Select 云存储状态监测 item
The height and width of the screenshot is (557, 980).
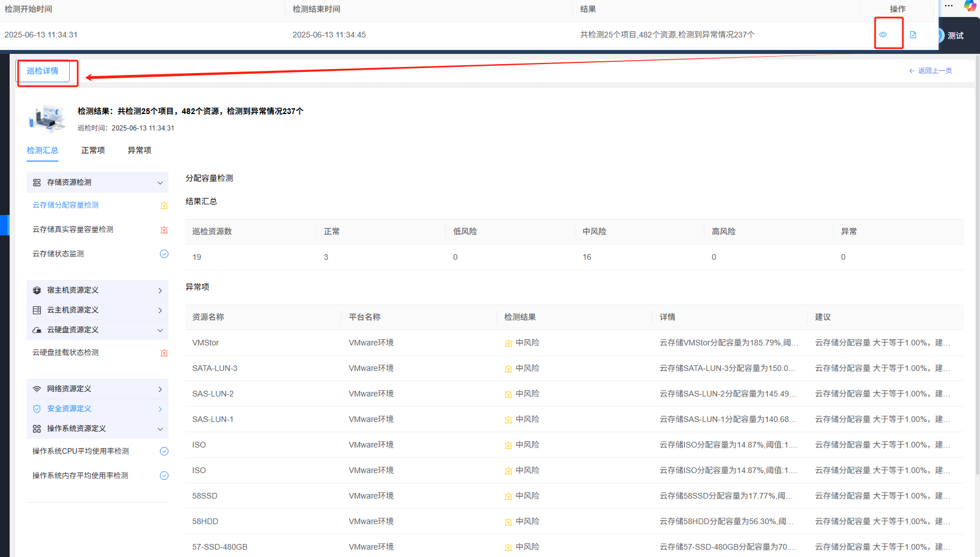tap(58, 254)
